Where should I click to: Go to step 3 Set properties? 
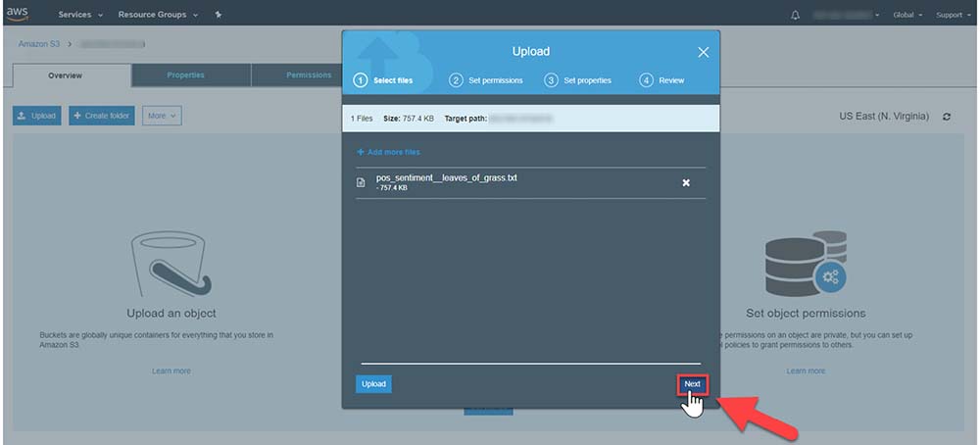pyautogui.click(x=577, y=80)
